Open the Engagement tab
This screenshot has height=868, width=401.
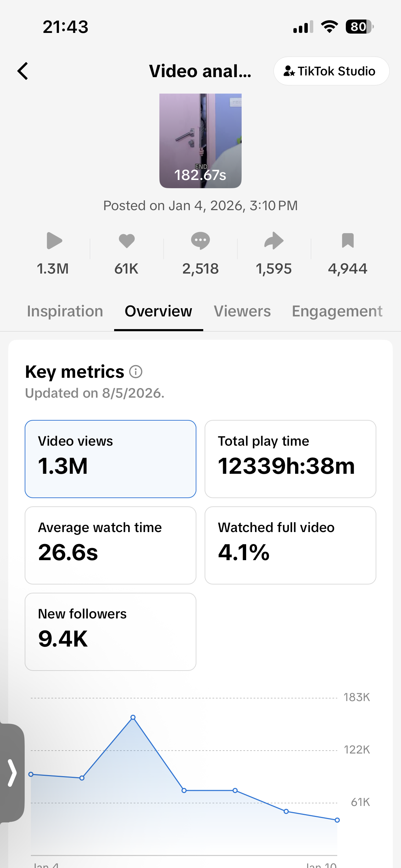[337, 311]
